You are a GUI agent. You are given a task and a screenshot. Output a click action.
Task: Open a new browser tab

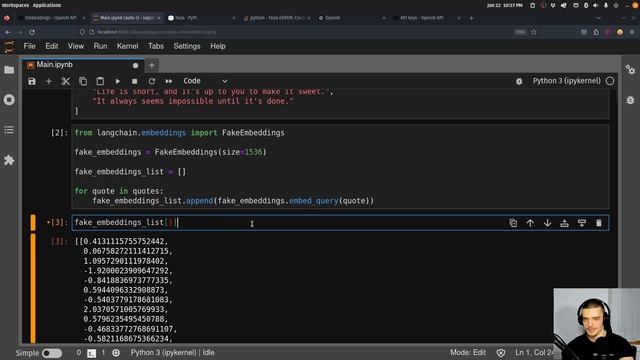(471, 18)
